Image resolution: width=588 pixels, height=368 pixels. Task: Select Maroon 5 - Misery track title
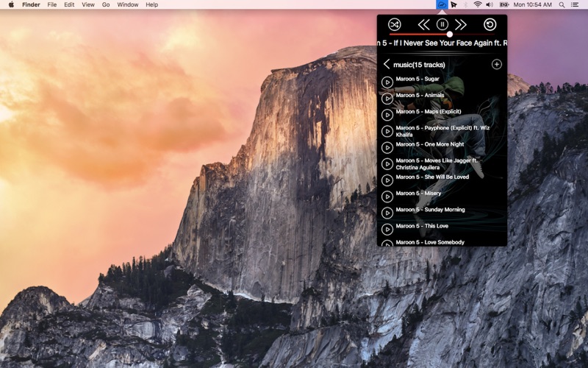click(418, 193)
